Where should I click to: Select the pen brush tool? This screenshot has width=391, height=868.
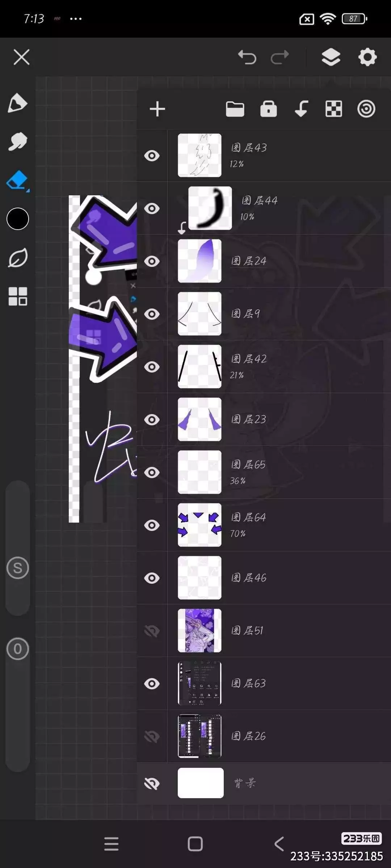tap(17, 103)
